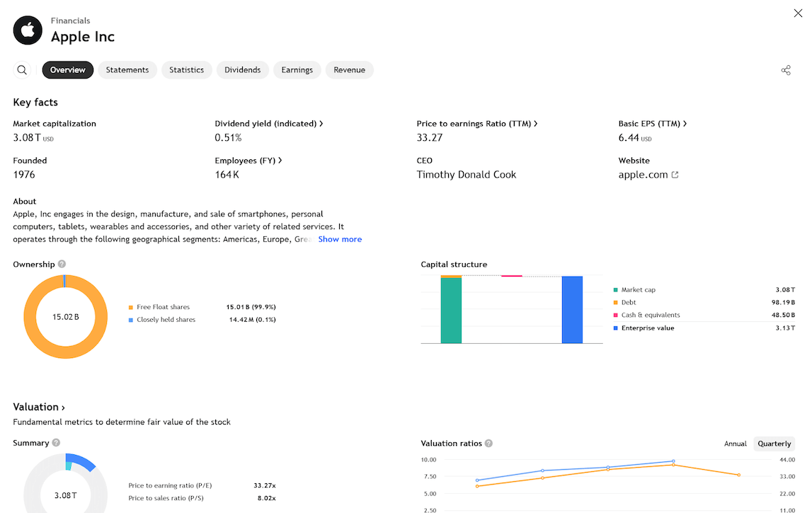Viewport: 812px width, 513px height.
Task: Click the Price to earning ratio (P/E) label
Action: coord(171,485)
